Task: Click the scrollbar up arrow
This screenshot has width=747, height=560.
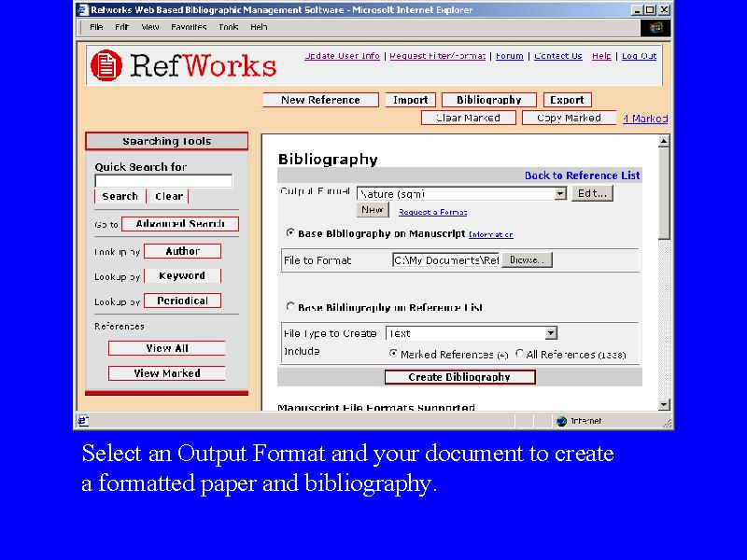Action: tap(664, 141)
